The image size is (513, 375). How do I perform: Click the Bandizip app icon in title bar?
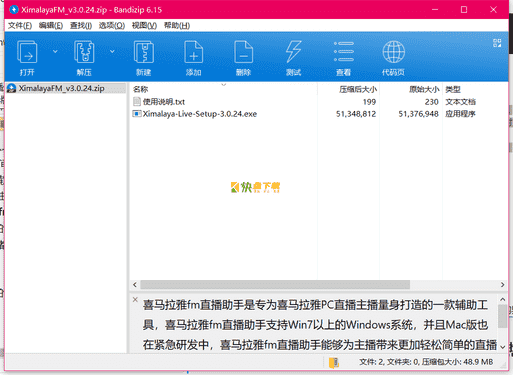[14, 10]
